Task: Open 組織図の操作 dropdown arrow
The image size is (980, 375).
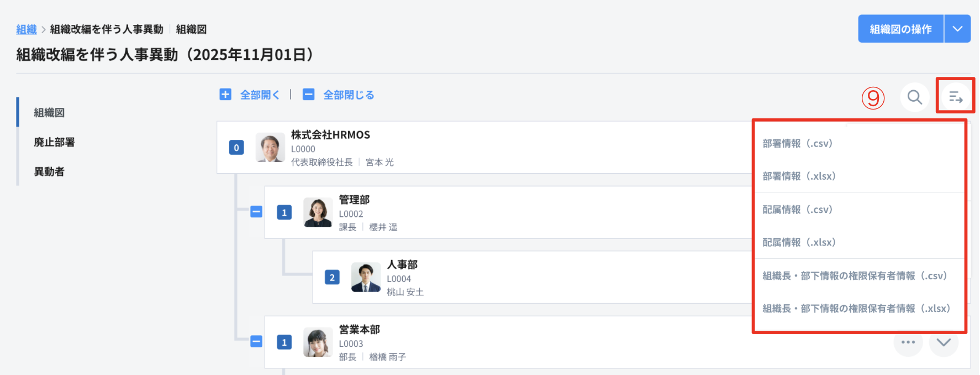Action: coord(957,29)
